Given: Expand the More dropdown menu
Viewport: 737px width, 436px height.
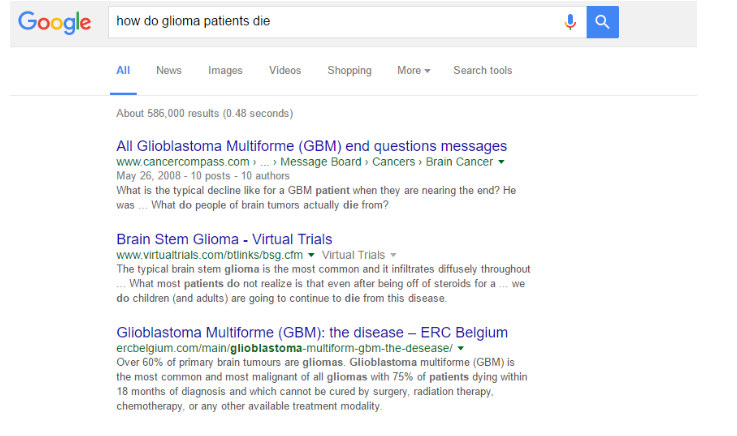Looking at the screenshot, I should pos(413,71).
